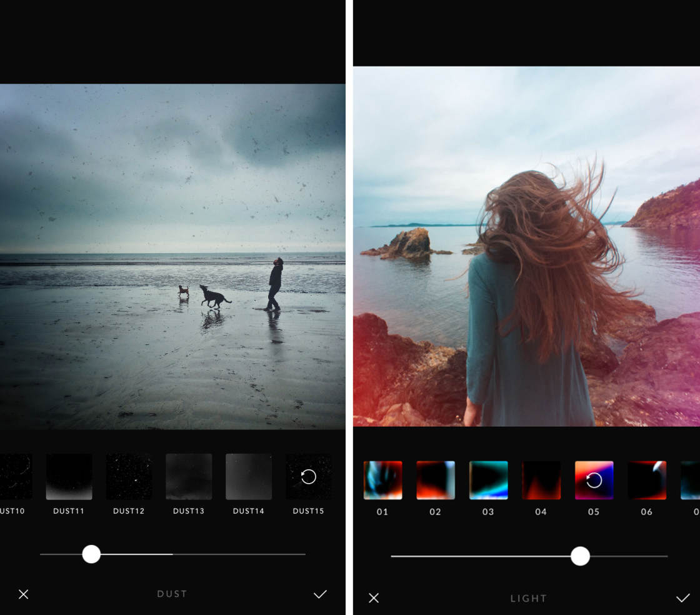Click the Light intensity slider handle

581,556
